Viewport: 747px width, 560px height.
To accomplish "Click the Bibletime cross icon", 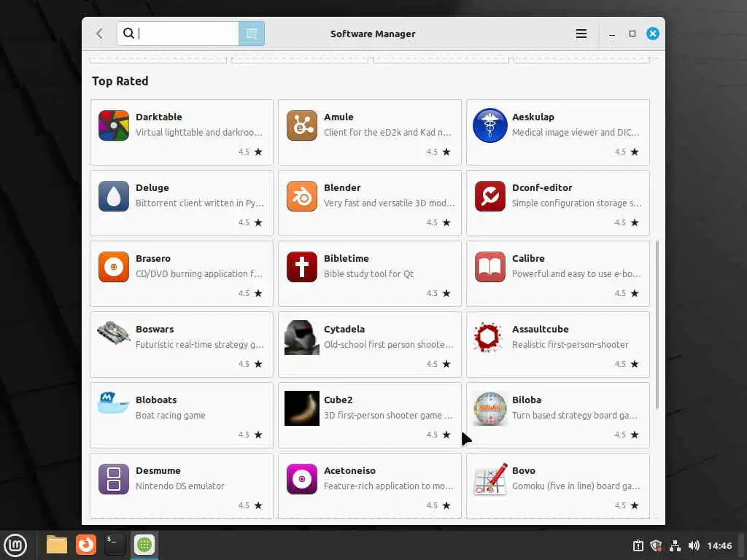I will click(301, 267).
